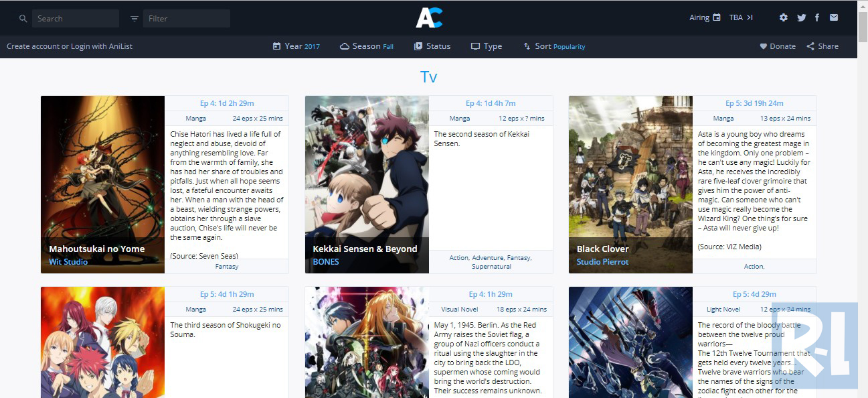Click the Airing calendar icon

(717, 18)
